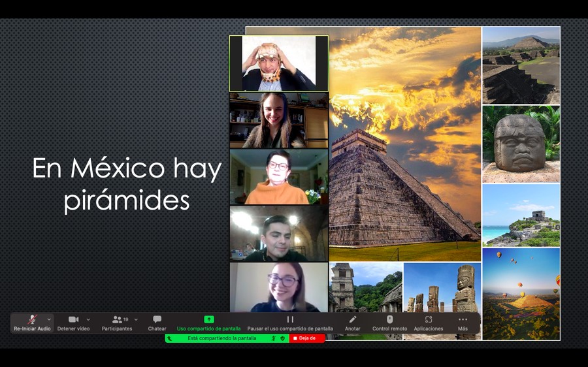Viewport: 588px width, 367px height.
Task: Click the Re-Iniciar Audio microphone icon
Action: pos(32,319)
